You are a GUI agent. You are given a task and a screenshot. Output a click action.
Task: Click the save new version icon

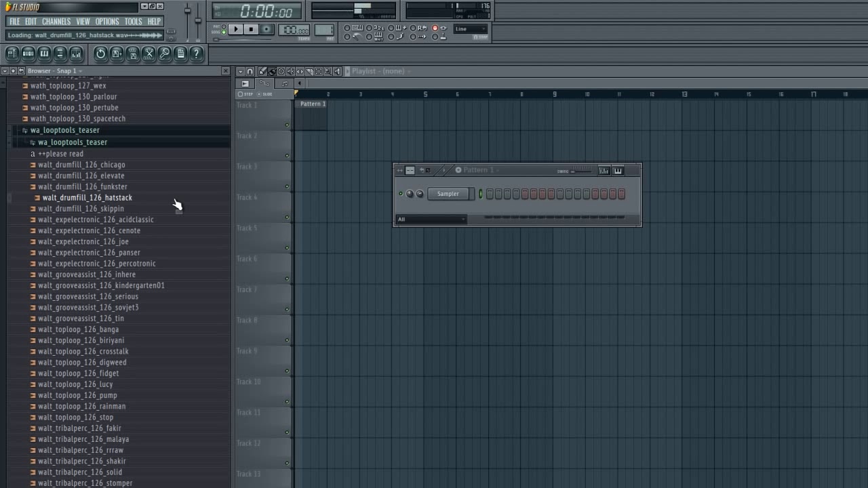point(117,54)
